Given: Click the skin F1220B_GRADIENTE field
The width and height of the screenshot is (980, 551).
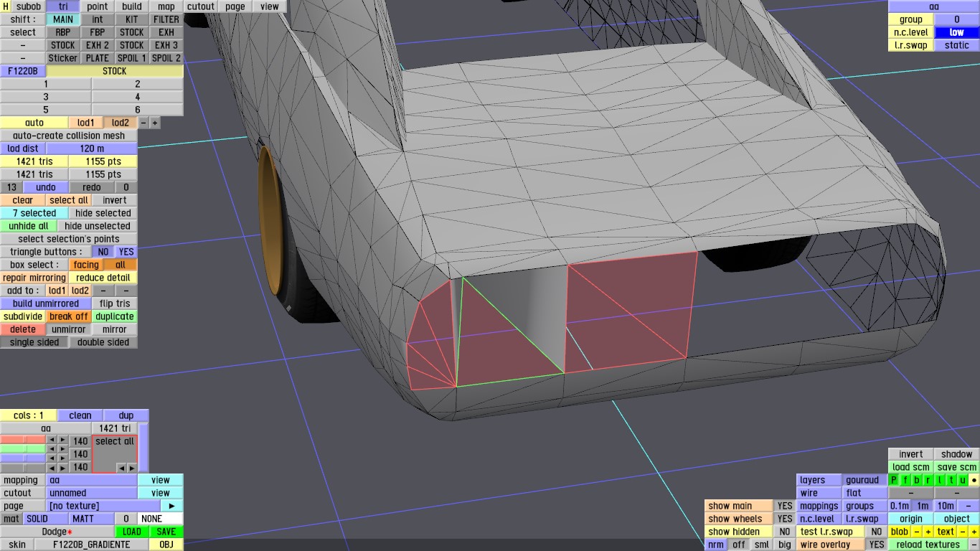Looking at the screenshot, I should tap(92, 545).
